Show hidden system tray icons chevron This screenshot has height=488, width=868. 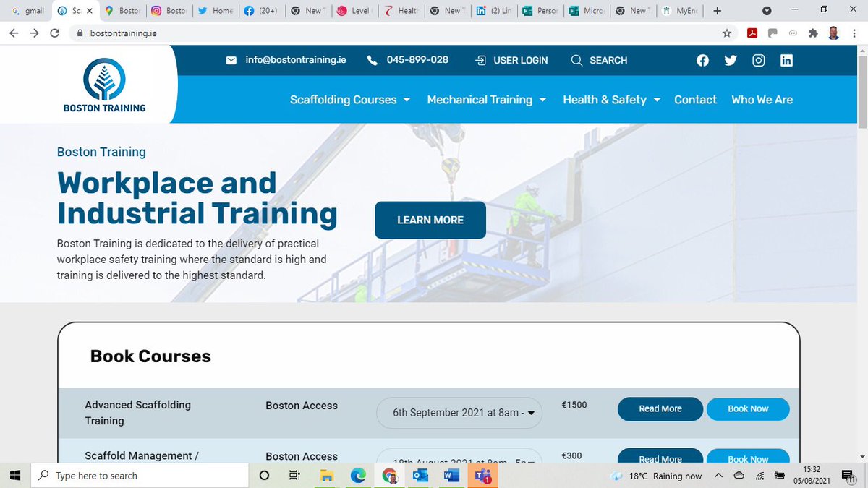click(718, 476)
